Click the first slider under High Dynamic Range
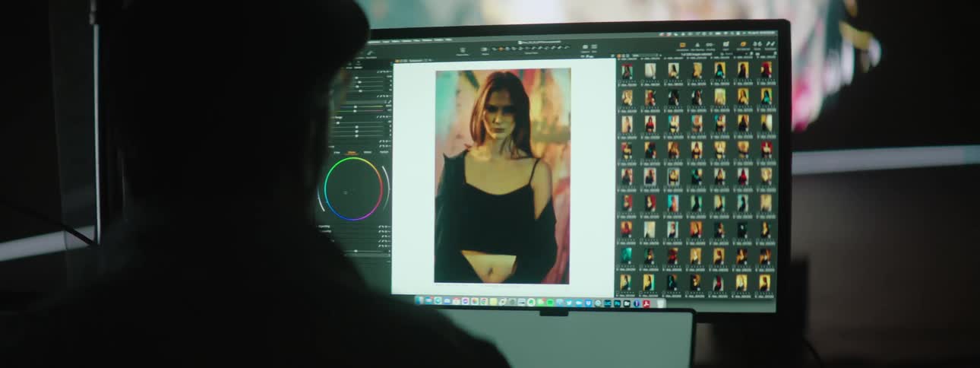The width and height of the screenshot is (980, 368). [x=359, y=123]
